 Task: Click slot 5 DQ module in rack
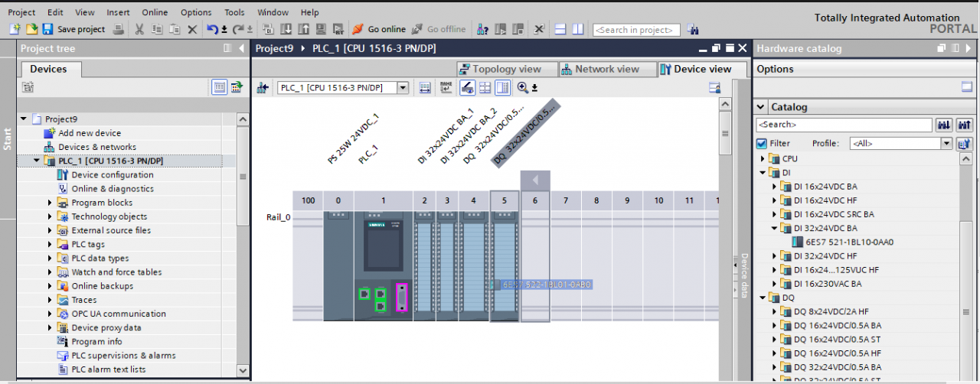[504, 265]
